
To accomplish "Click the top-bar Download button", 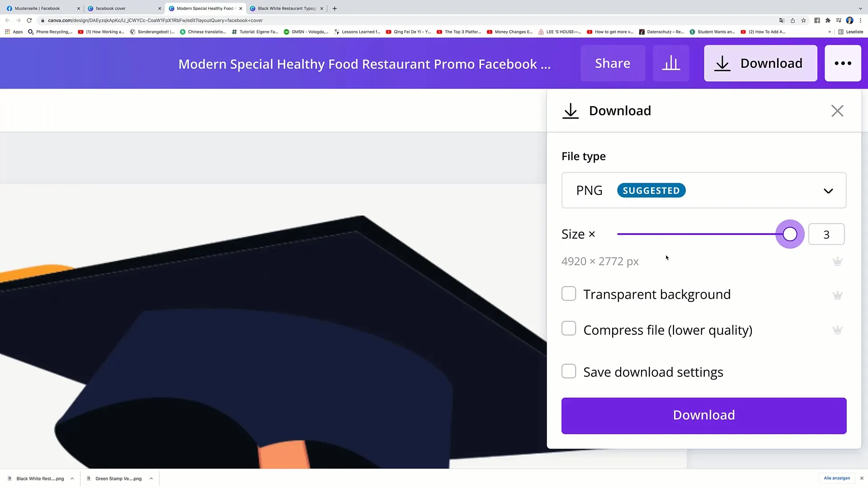I will pyautogui.click(x=760, y=63).
